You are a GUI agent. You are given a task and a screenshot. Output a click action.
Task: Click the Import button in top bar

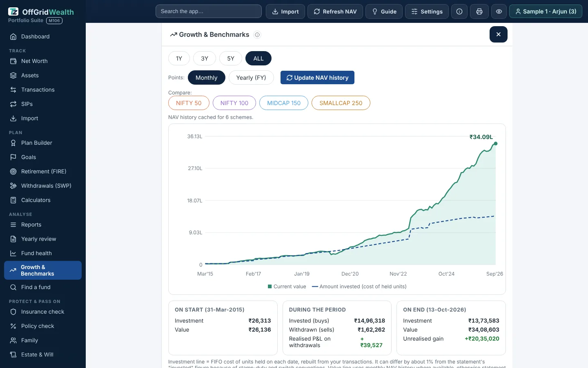point(285,11)
